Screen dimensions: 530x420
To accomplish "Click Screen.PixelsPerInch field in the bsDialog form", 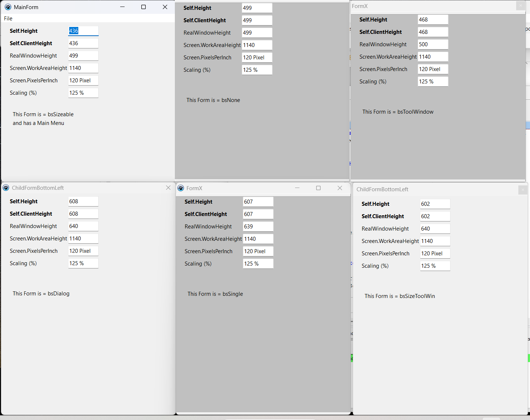I will tap(83, 251).
